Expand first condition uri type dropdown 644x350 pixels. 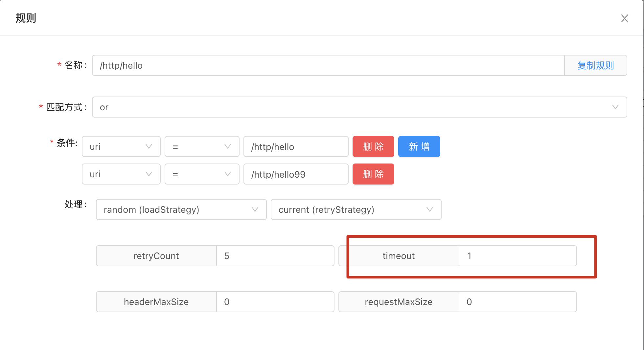pos(121,146)
